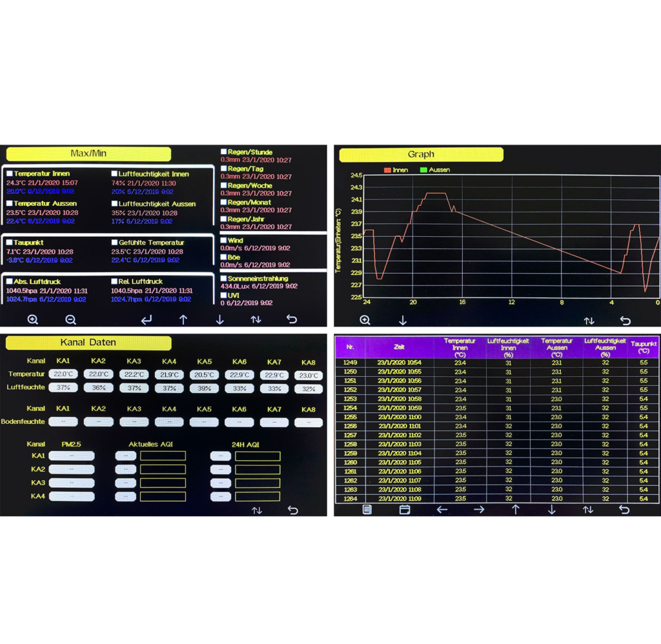Go to previous page with table's left arrow
The height and width of the screenshot is (644, 661).
click(x=442, y=510)
